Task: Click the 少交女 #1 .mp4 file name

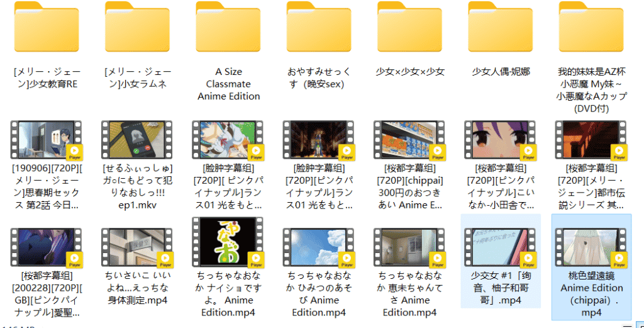Action: click(501, 288)
